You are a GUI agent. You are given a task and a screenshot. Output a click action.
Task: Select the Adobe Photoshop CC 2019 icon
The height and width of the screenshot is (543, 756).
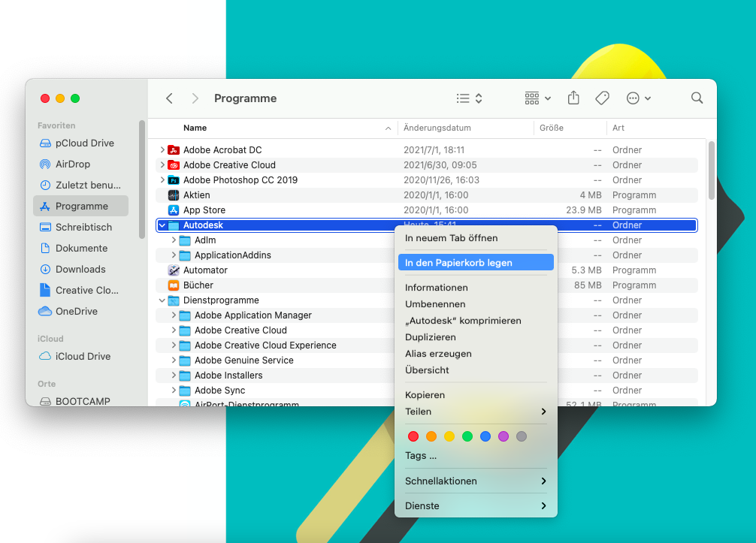[174, 179]
